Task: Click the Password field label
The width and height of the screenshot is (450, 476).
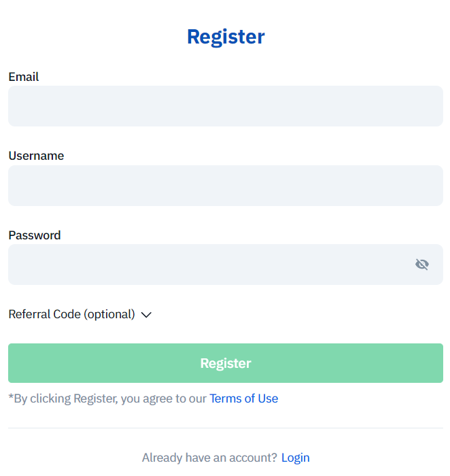Action: (x=35, y=235)
